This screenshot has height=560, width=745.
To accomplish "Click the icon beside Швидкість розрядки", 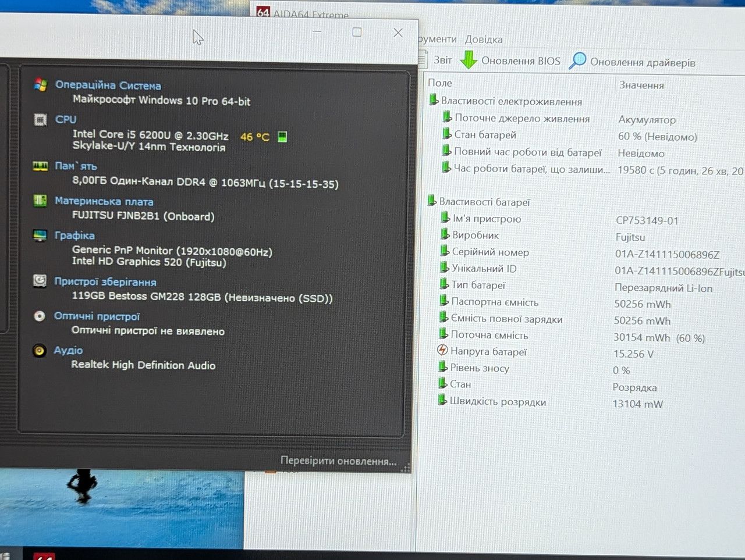I will (x=443, y=400).
